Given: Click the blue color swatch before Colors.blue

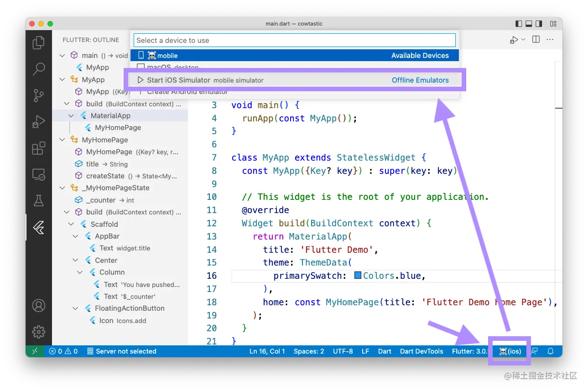Looking at the screenshot, I should pyautogui.click(x=358, y=276).
